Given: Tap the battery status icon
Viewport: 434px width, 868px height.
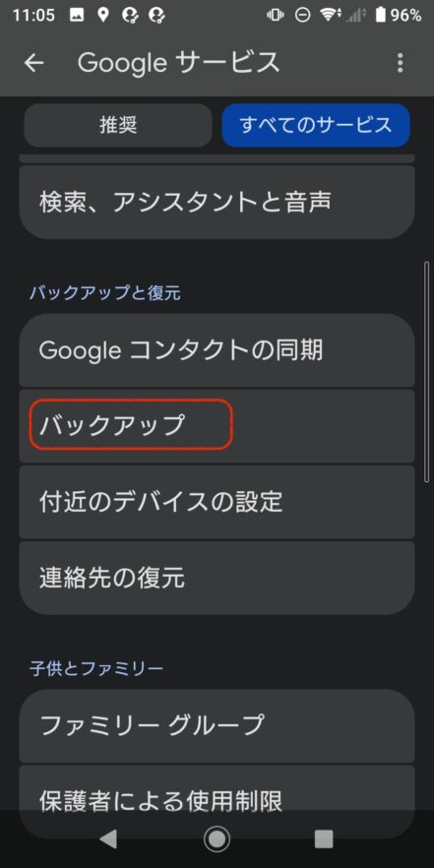Looking at the screenshot, I should pos(380,15).
